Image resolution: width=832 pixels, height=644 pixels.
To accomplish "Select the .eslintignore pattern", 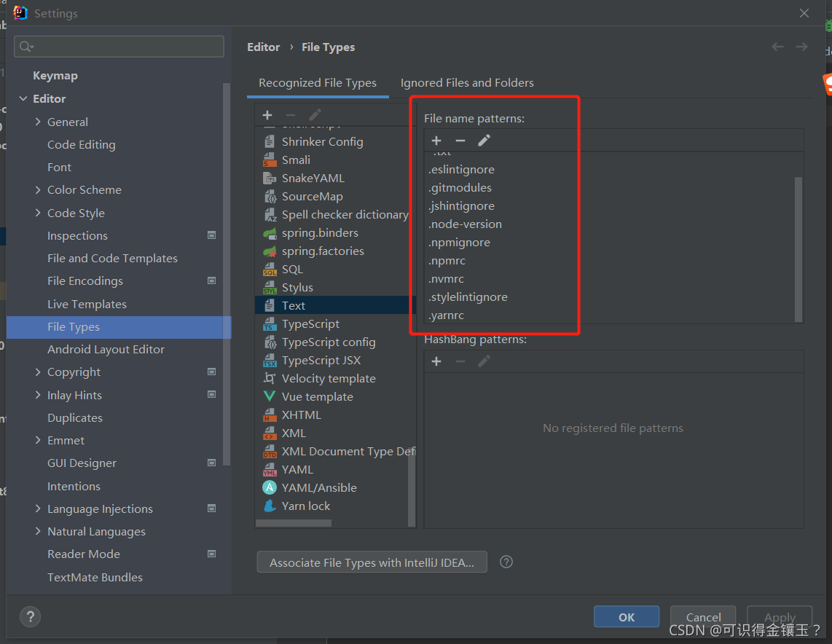I will [462, 169].
